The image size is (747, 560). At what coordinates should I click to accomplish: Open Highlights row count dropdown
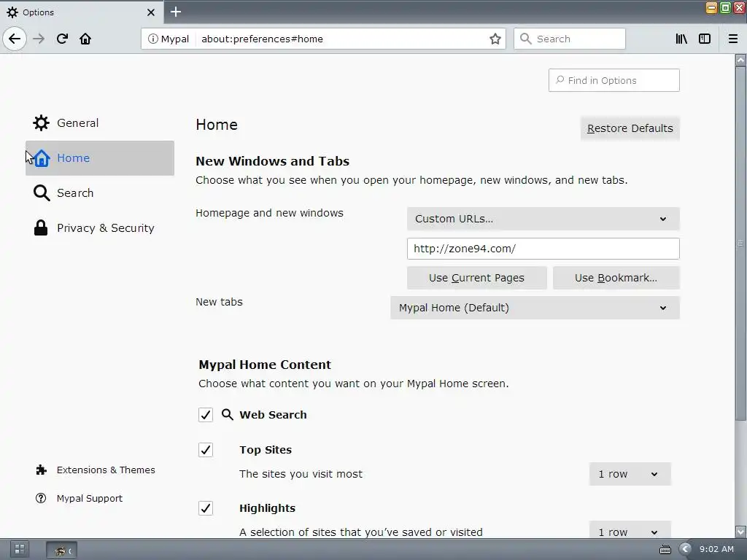[x=630, y=529]
